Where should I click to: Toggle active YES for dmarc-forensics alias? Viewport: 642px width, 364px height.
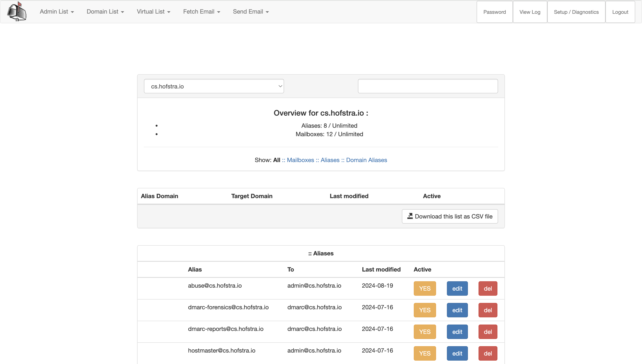click(425, 310)
